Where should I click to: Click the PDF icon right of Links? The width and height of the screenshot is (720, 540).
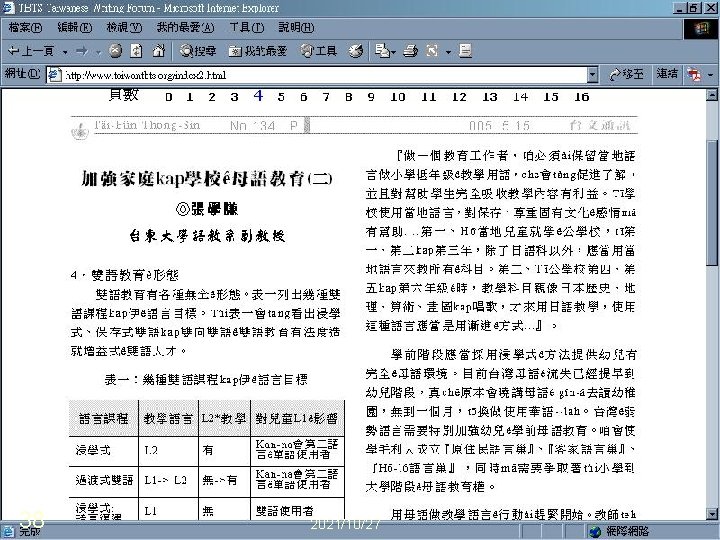694,74
